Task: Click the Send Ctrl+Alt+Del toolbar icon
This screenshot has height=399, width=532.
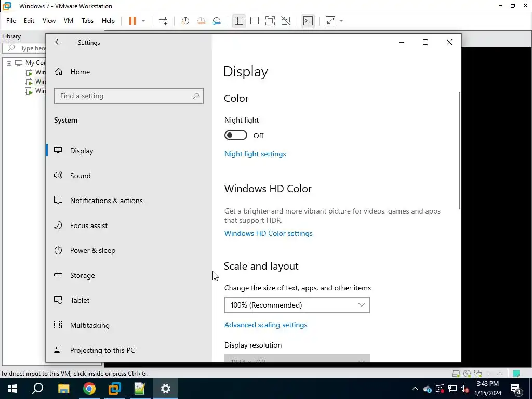Action: (163, 21)
